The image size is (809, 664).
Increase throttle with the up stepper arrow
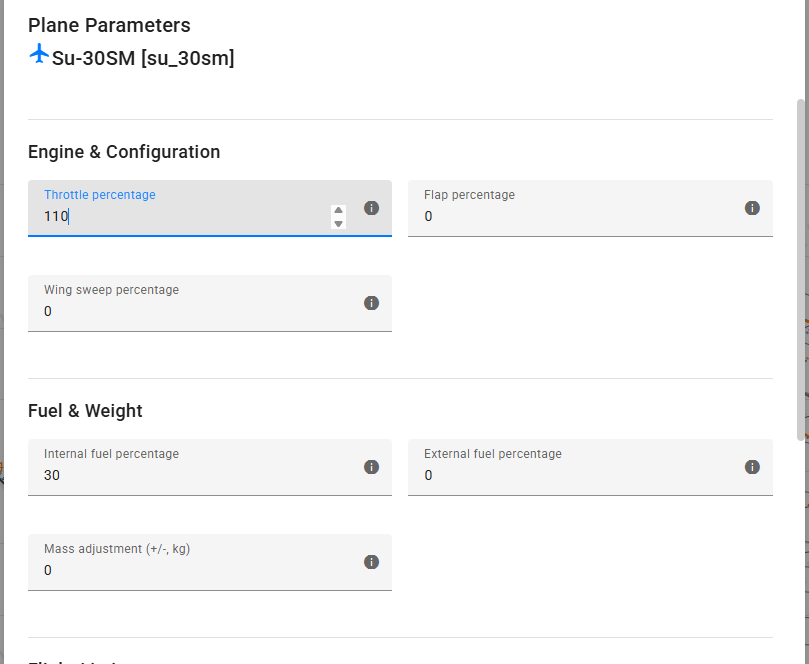(339, 210)
